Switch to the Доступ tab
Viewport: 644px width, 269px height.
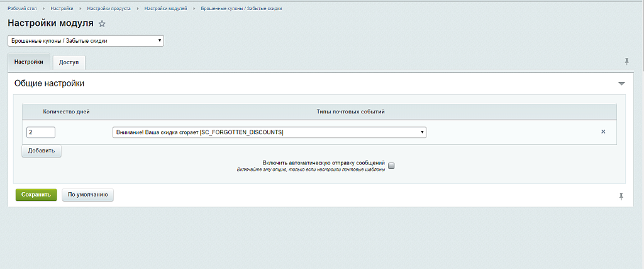[69, 62]
